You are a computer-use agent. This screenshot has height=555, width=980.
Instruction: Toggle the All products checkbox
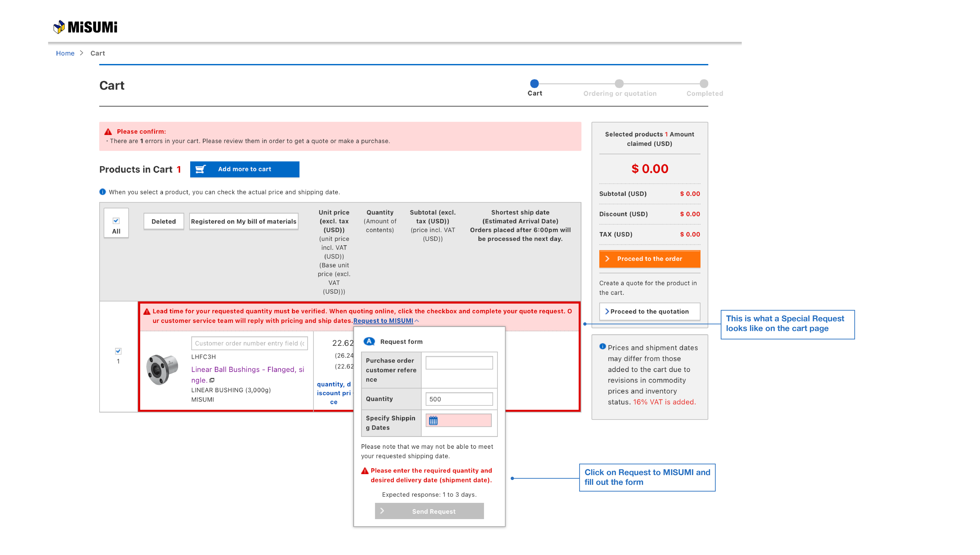pyautogui.click(x=116, y=221)
